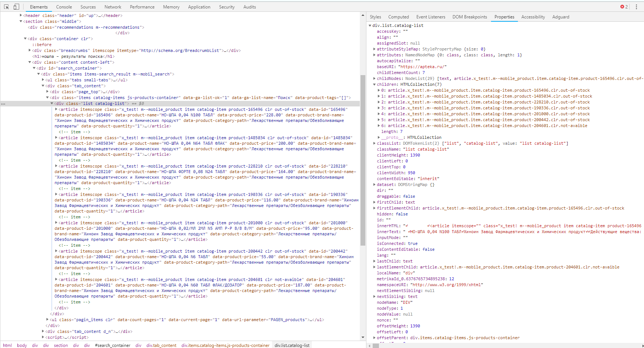Image resolution: width=644 pixels, height=348 pixels.
Task: Activate the inspect element picker icon
Action: tap(6, 7)
